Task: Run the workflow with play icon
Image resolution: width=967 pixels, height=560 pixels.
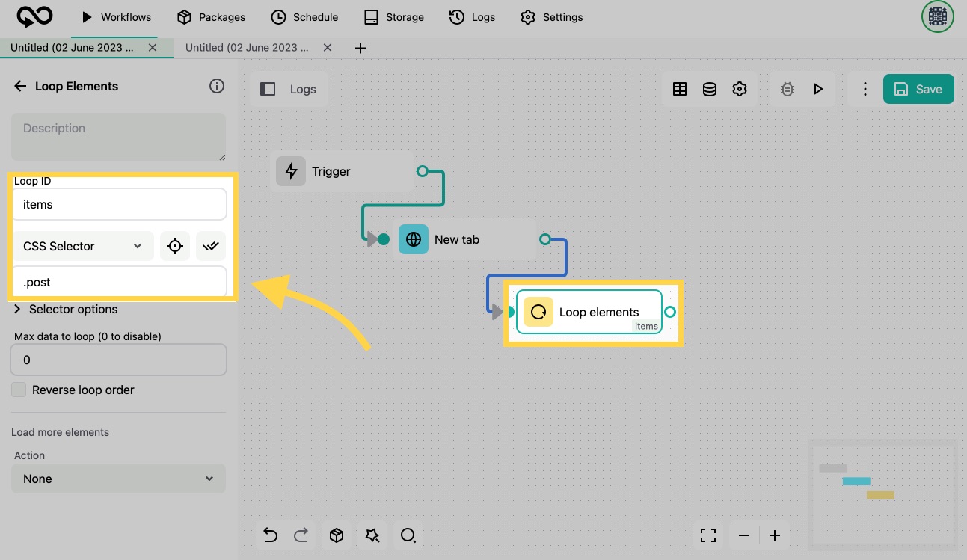Action: [x=818, y=89]
